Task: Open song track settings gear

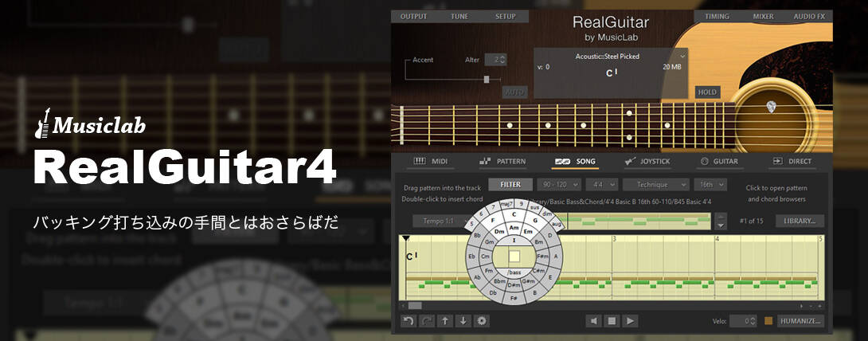Action: tap(482, 320)
